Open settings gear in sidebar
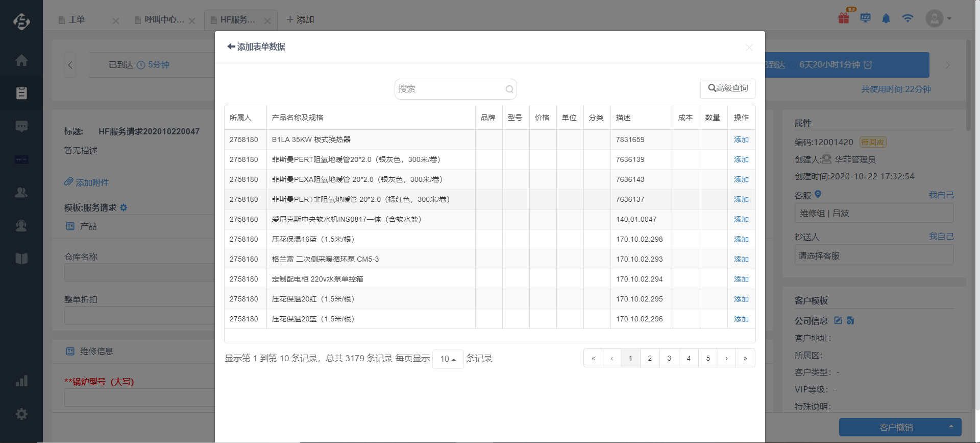 click(21, 414)
